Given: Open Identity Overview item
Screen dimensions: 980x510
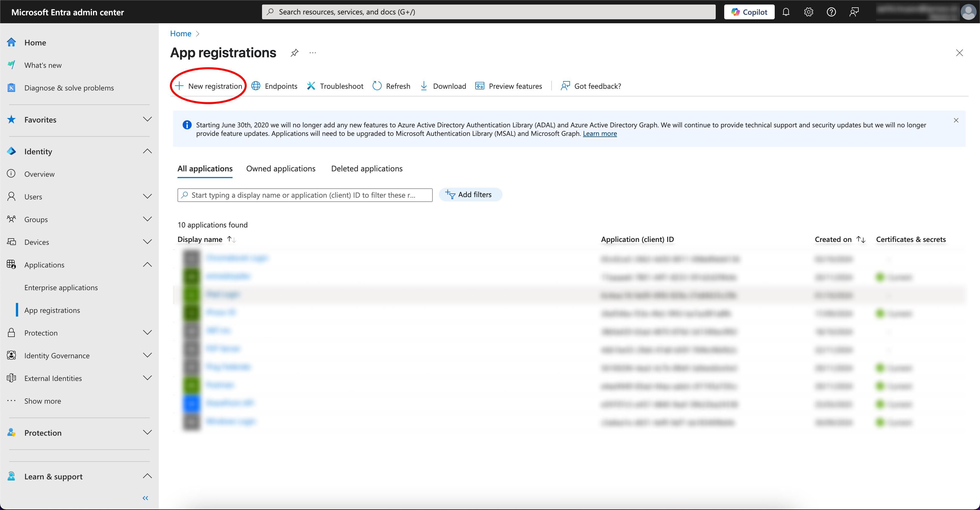Looking at the screenshot, I should 39,174.
